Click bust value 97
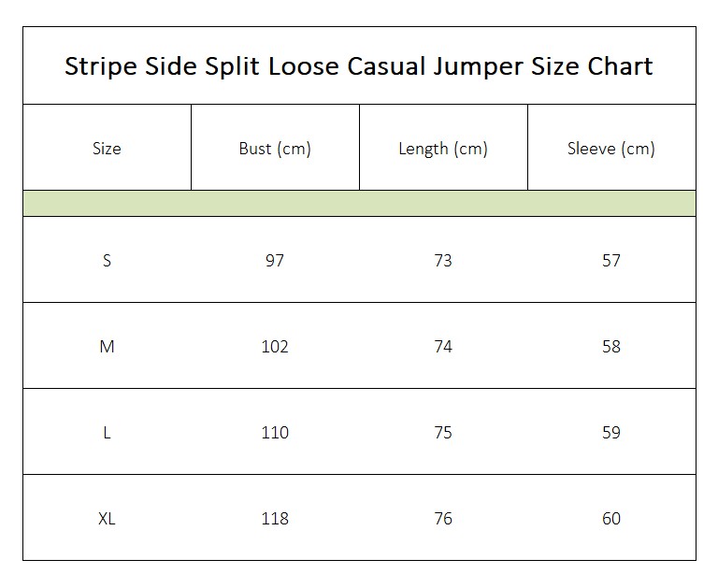Image resolution: width=718 pixels, height=588 pixels. tap(275, 260)
